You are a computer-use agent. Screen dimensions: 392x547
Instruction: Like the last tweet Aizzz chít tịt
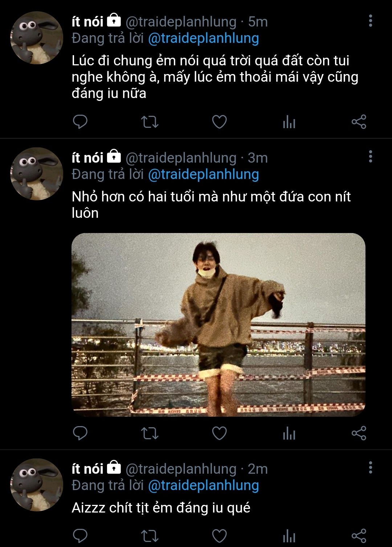click(219, 536)
